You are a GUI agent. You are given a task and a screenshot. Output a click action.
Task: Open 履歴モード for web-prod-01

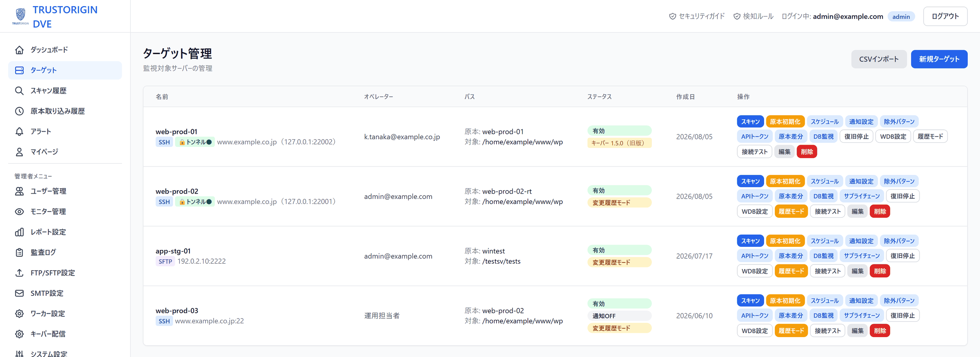coord(930,137)
